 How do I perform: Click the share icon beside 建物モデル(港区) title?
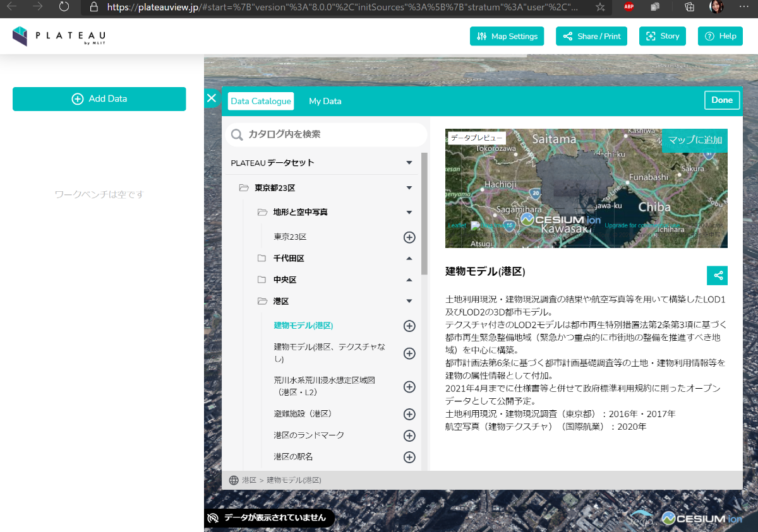(718, 275)
